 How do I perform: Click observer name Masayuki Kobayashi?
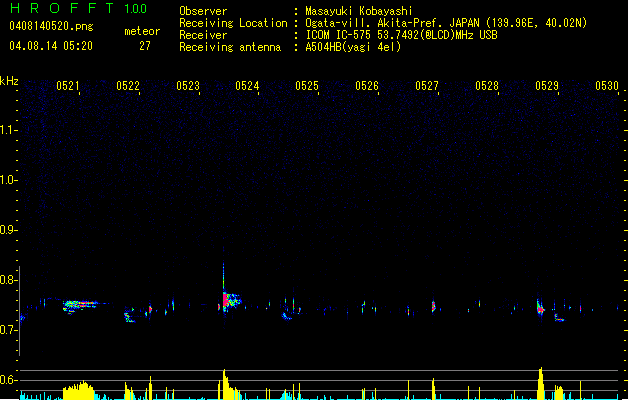pyautogui.click(x=359, y=11)
